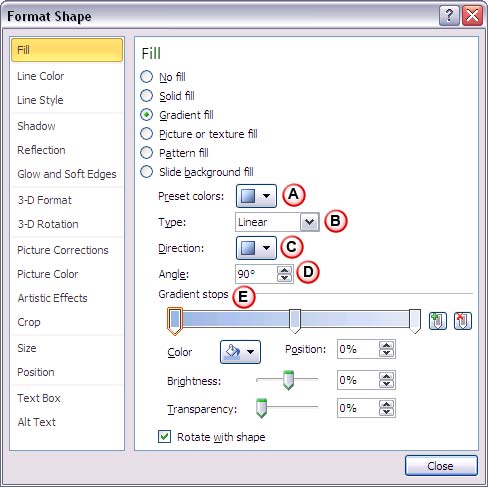Click the add gradient stop icon
Viewport: 488px width, 487px height.
click(x=437, y=321)
